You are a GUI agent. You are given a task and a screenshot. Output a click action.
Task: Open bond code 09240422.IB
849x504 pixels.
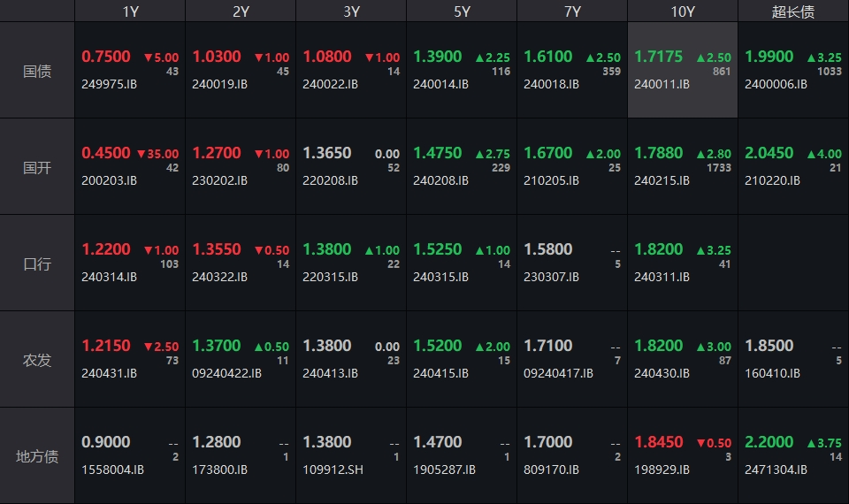click(x=226, y=374)
